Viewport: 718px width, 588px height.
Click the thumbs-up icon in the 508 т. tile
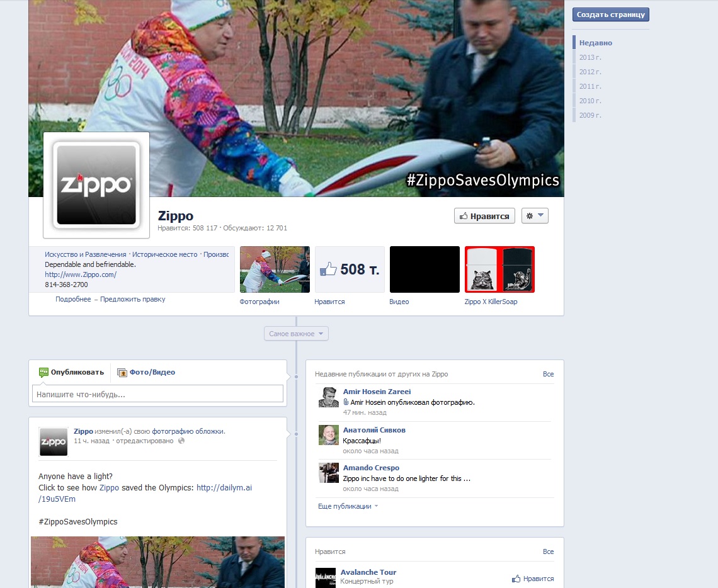328,269
